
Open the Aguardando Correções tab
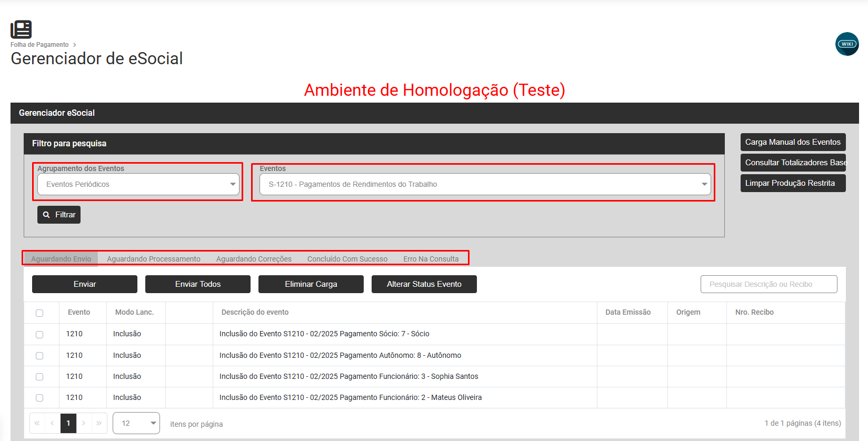point(254,259)
